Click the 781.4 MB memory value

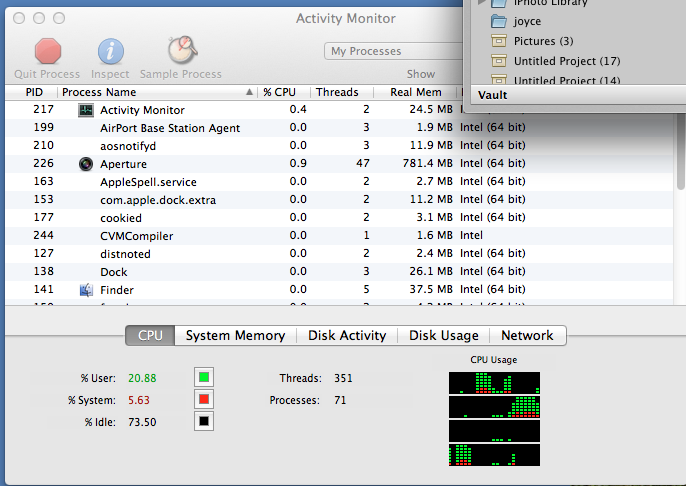pyautogui.click(x=427, y=163)
